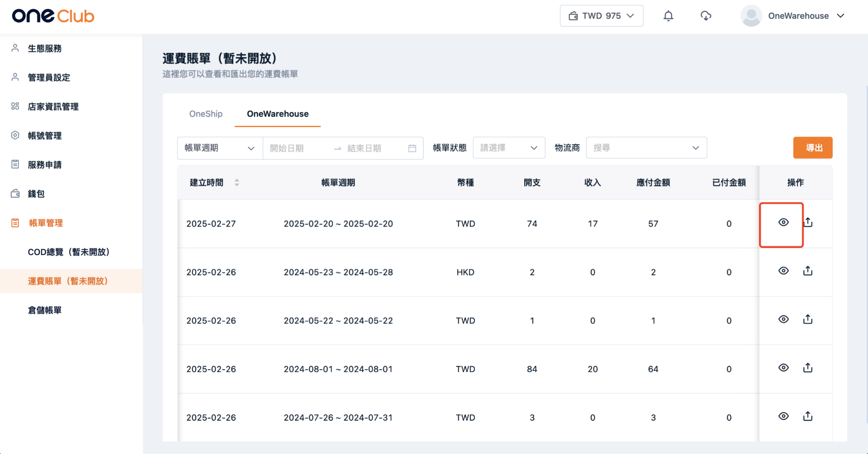The height and width of the screenshot is (475, 868).
Task: Open the 物流商 search dropdown
Action: coord(647,148)
